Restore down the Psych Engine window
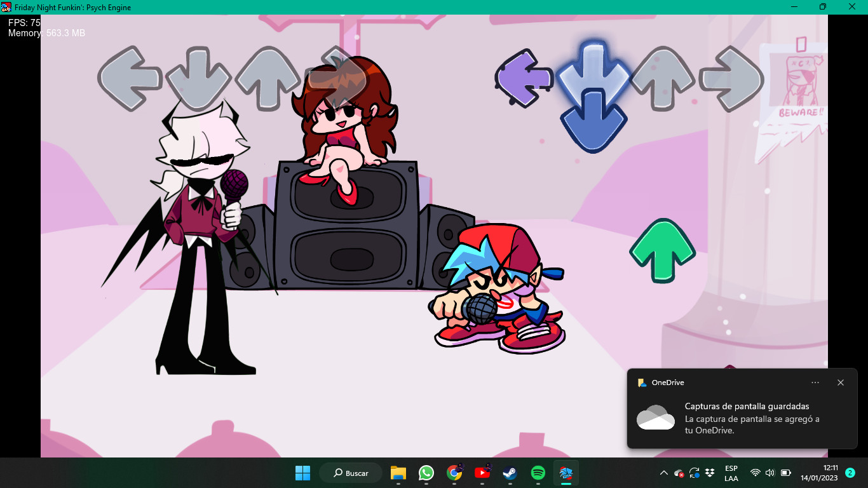The width and height of the screenshot is (868, 488). pyautogui.click(x=823, y=6)
